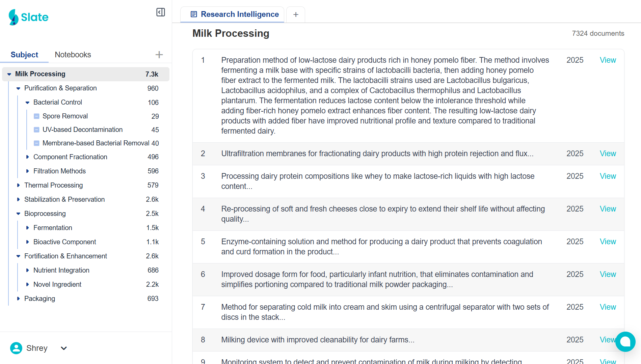Expand the Fermentation subcategory

click(x=28, y=228)
